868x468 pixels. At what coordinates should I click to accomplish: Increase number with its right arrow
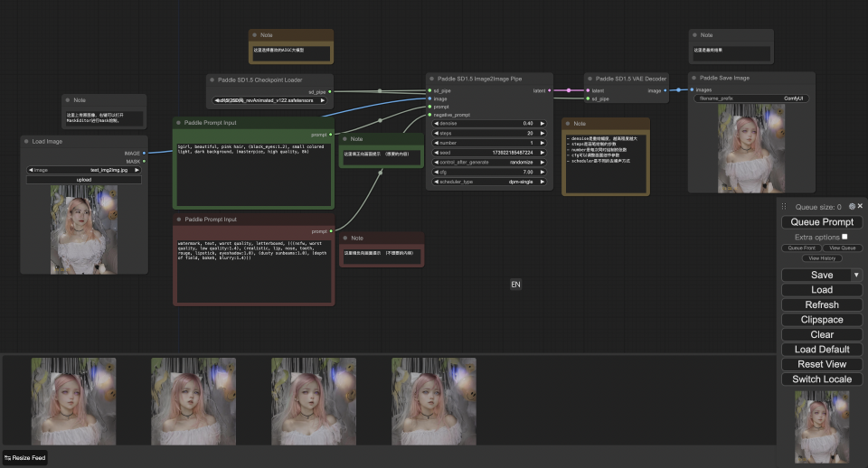pos(542,143)
